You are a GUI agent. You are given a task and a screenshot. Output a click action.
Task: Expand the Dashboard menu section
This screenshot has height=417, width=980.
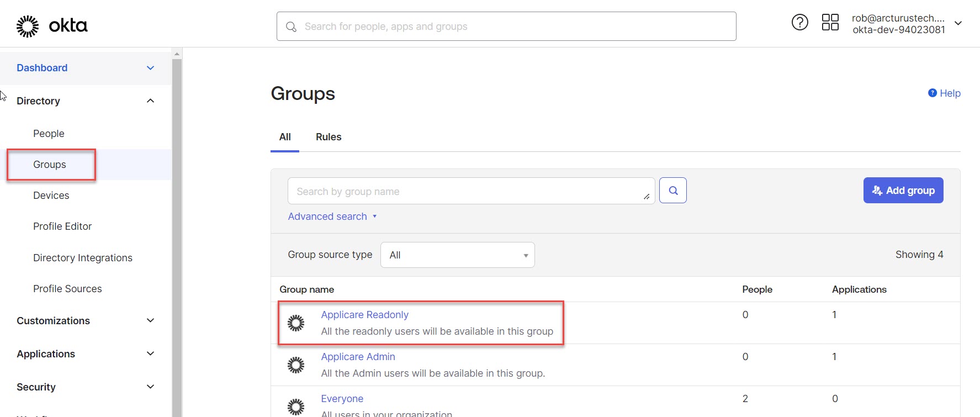click(150, 68)
